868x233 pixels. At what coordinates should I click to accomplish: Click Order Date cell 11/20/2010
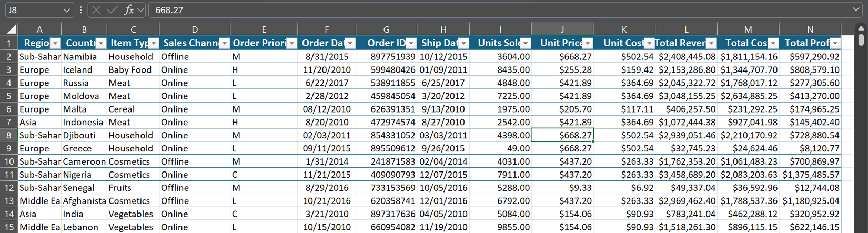pyautogui.click(x=327, y=69)
